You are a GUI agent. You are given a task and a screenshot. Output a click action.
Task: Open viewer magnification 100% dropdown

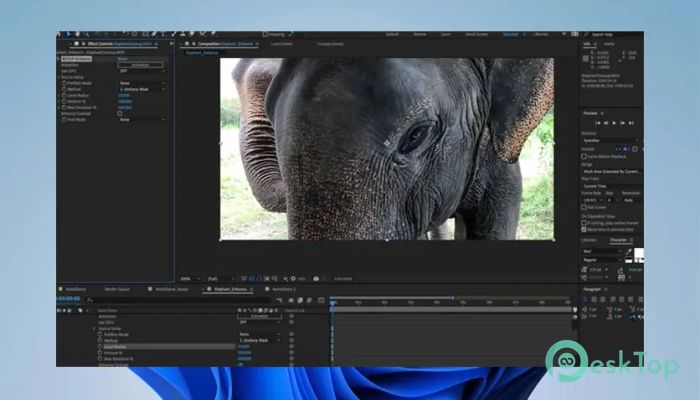190,279
